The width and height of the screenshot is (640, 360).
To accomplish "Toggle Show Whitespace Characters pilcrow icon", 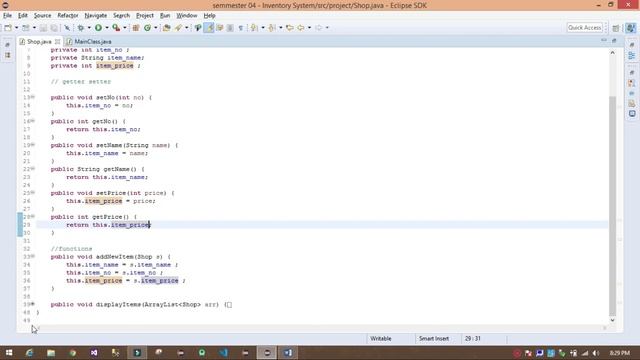I will (241, 28).
